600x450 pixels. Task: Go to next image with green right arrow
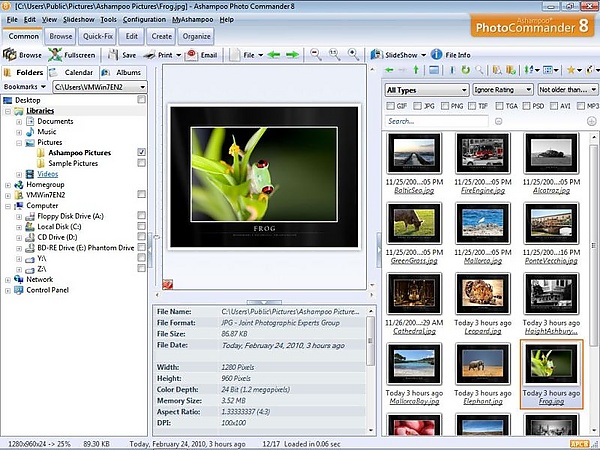[x=292, y=55]
